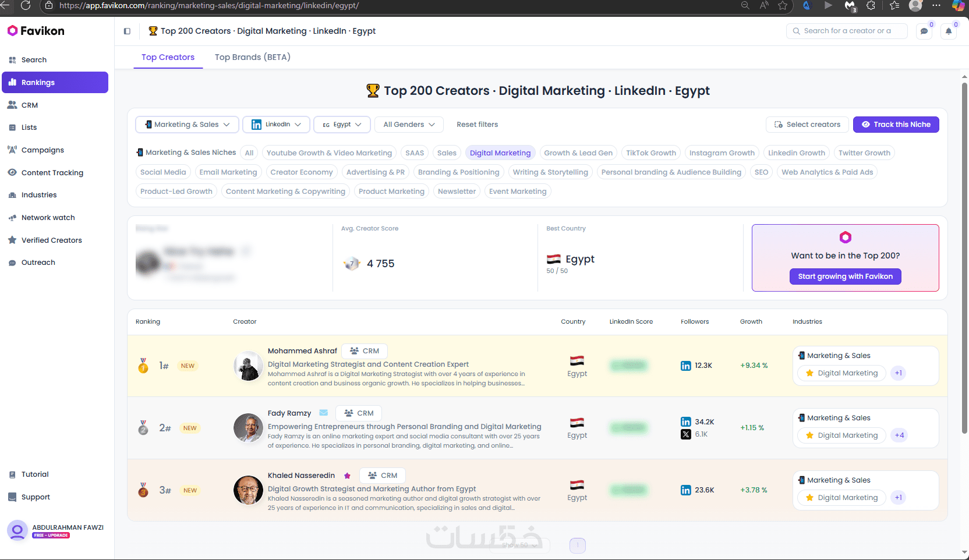Viewport: 969px width, 560px height.
Task: Expand the Egypt country dropdown
Action: click(342, 125)
